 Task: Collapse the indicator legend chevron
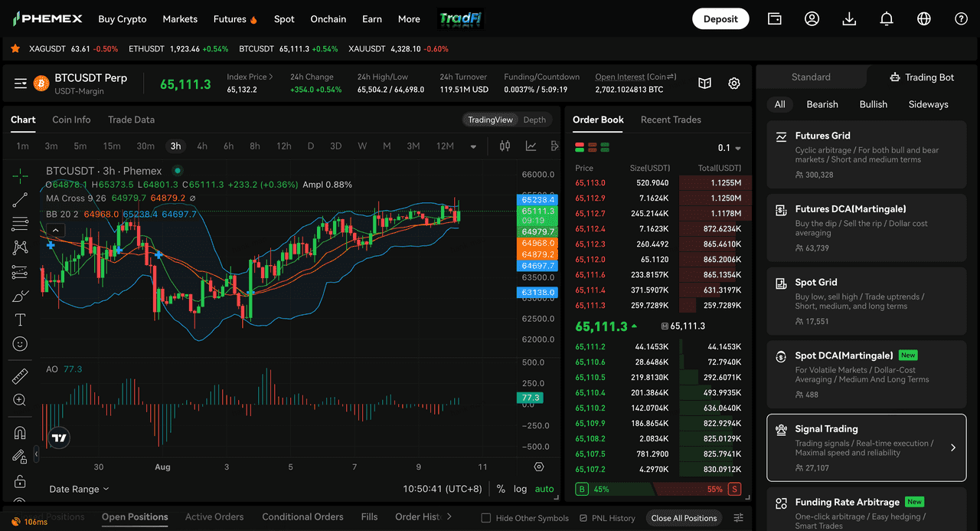pyautogui.click(x=55, y=229)
